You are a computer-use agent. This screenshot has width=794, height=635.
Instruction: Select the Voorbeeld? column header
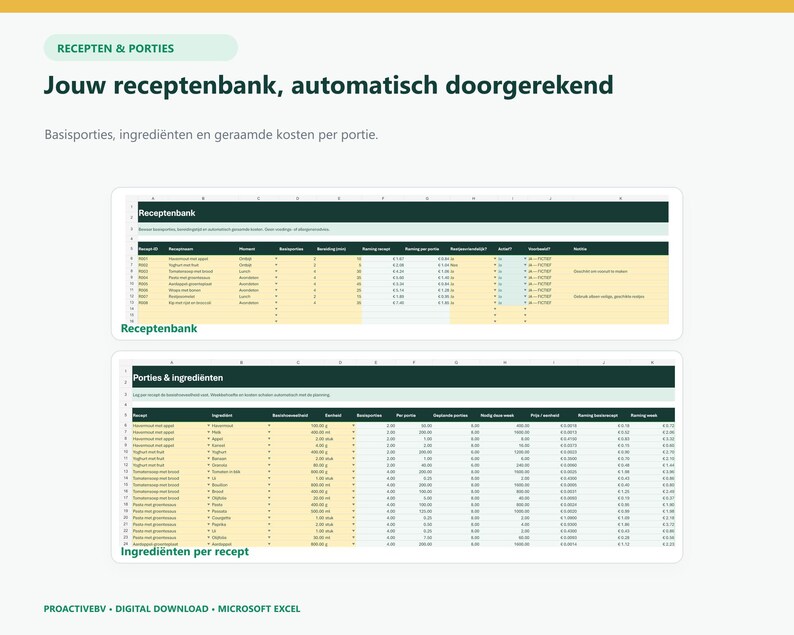[x=539, y=249]
